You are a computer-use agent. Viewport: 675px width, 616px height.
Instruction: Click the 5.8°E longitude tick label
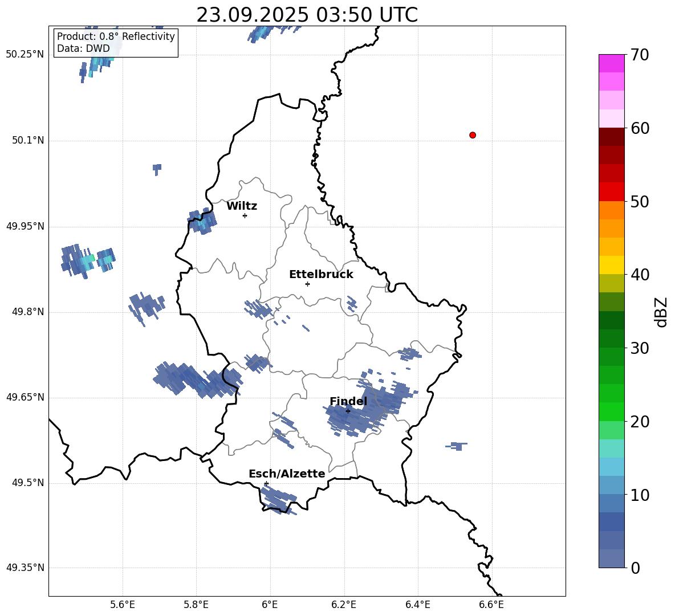pos(196,605)
